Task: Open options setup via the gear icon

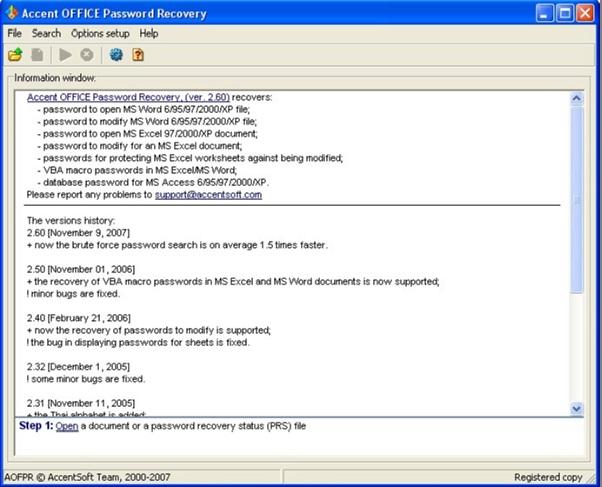Action: [116, 55]
